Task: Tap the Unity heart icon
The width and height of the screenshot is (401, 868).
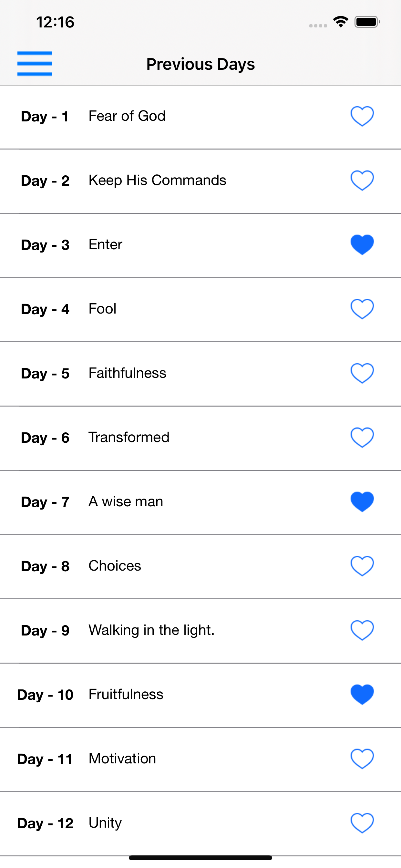Action: tap(362, 823)
